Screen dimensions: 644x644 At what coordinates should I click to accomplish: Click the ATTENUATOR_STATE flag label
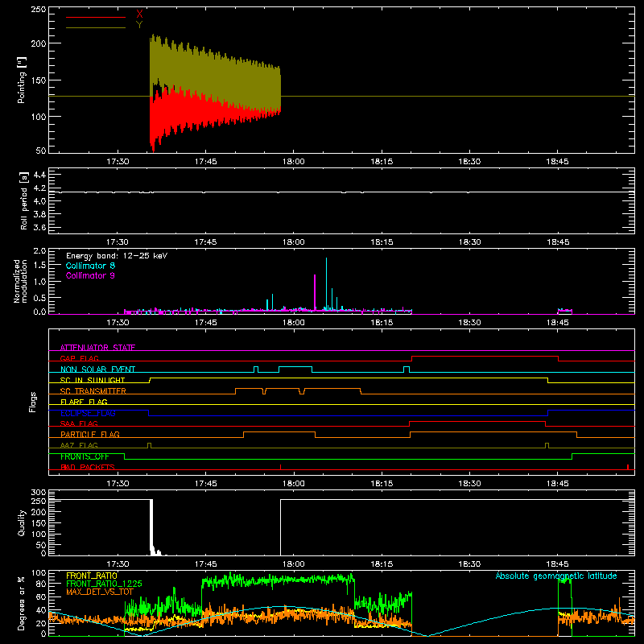click(x=97, y=348)
